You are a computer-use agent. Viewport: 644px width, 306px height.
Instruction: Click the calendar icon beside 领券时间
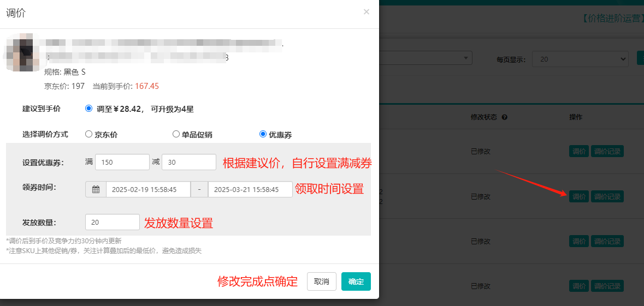tap(96, 189)
